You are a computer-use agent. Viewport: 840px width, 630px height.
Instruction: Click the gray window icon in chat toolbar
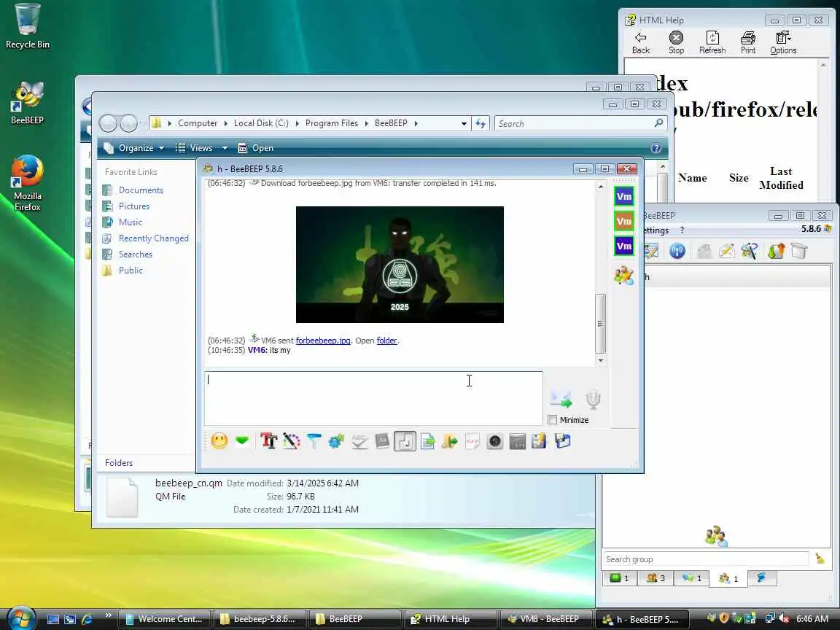point(518,441)
